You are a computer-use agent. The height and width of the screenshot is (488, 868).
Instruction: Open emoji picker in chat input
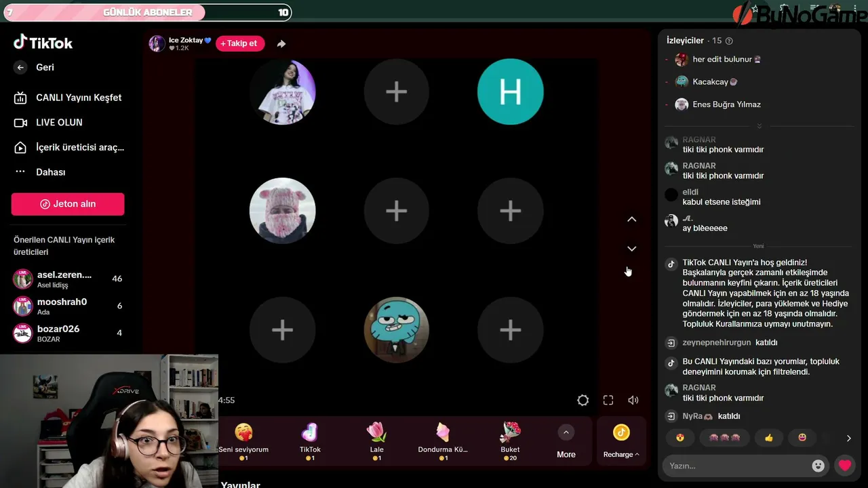818,466
